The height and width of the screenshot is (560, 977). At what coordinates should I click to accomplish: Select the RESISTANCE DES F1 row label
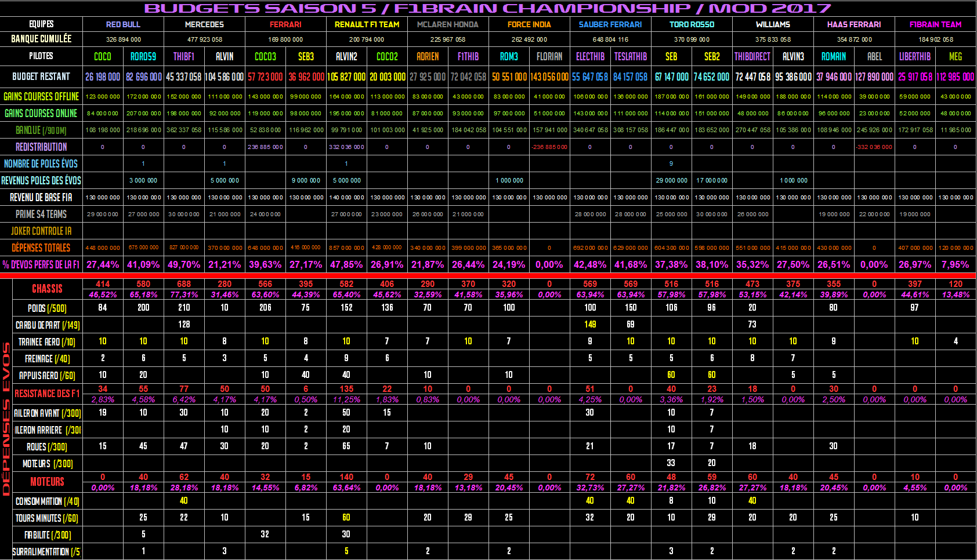(47, 394)
